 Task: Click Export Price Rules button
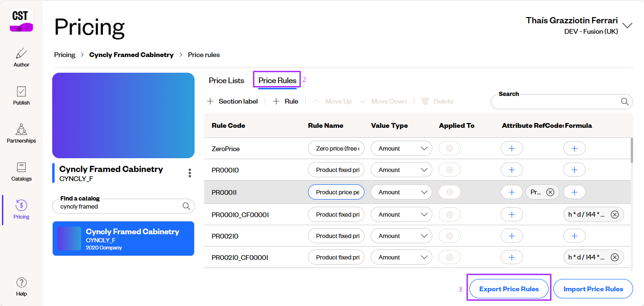(x=509, y=289)
